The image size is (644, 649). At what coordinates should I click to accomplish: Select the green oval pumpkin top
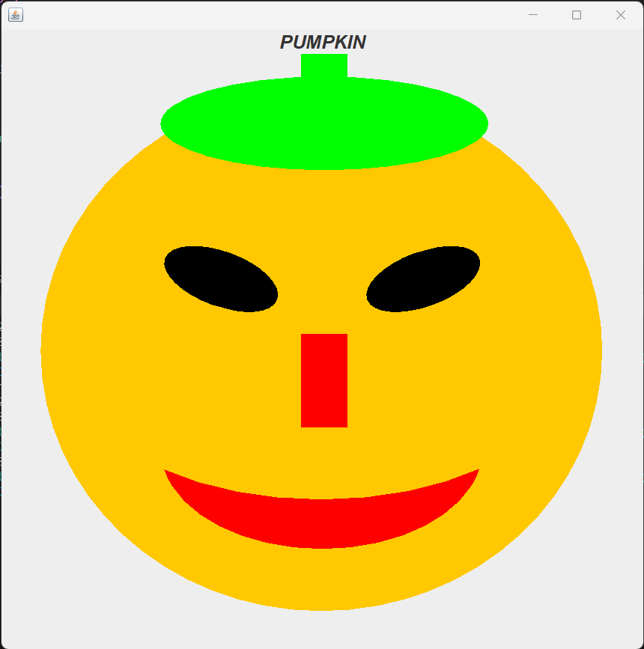323,124
